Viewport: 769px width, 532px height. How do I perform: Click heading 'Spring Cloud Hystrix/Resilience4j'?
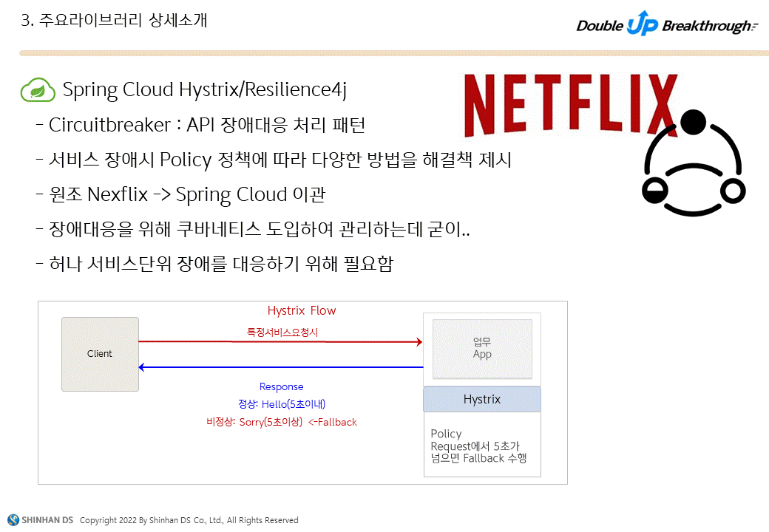(205, 90)
